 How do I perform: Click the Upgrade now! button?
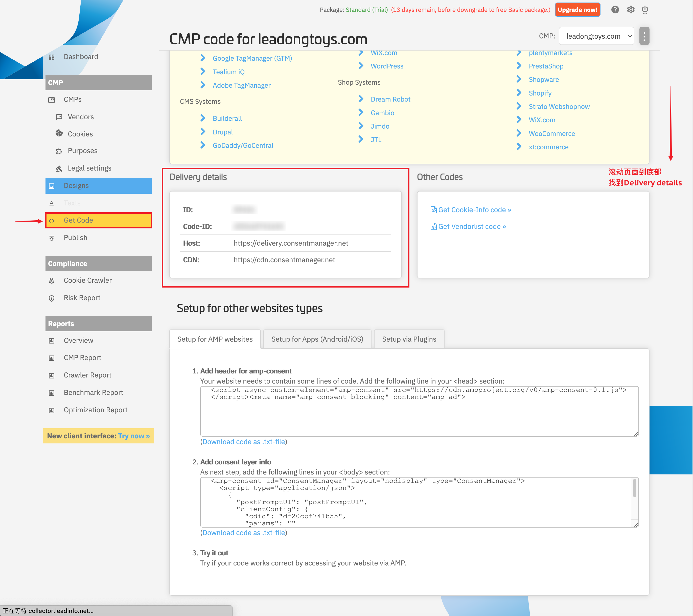tap(577, 10)
